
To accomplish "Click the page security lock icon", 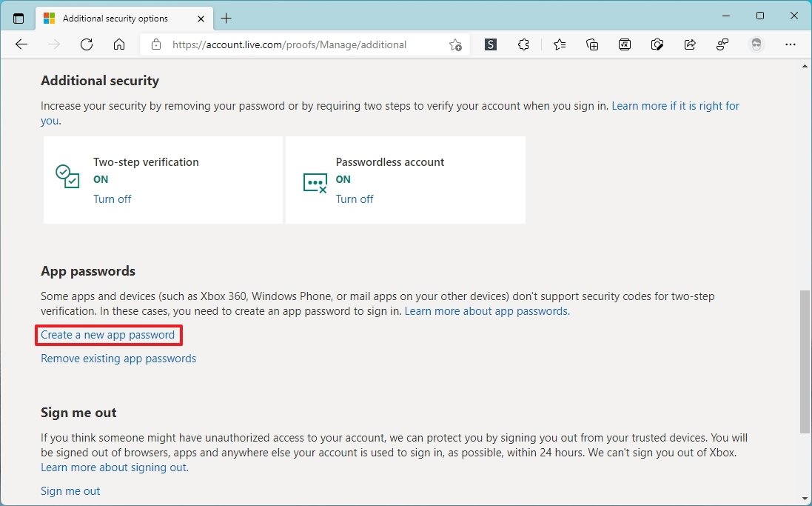I will tap(155, 44).
